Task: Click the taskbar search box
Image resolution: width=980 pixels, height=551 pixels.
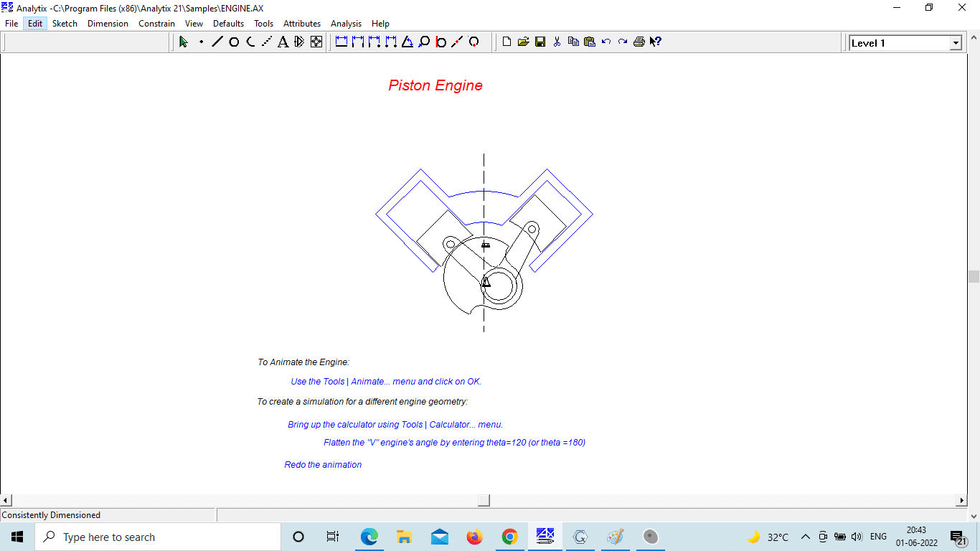Action: pyautogui.click(x=158, y=537)
